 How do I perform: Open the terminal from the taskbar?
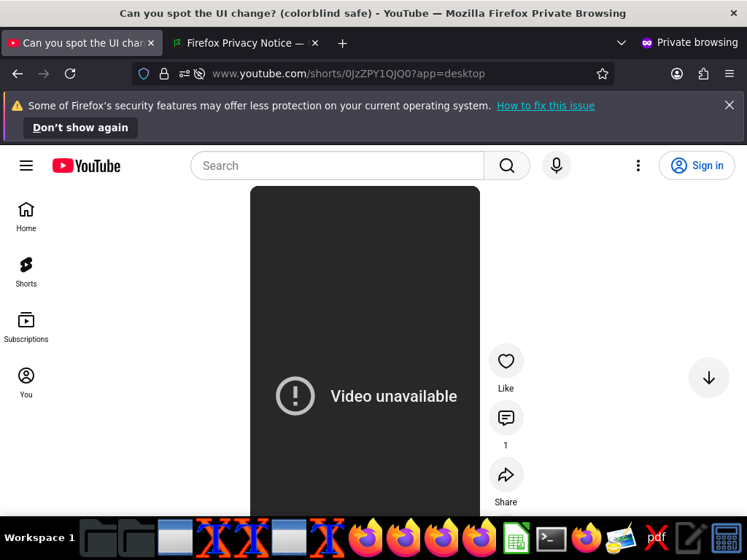coord(551,539)
